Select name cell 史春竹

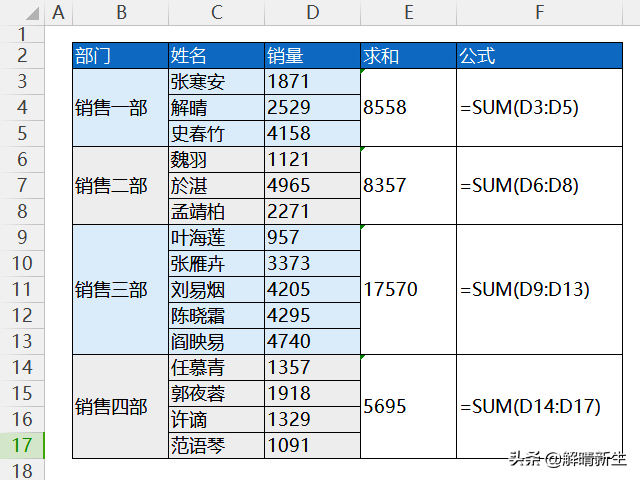[217, 133]
